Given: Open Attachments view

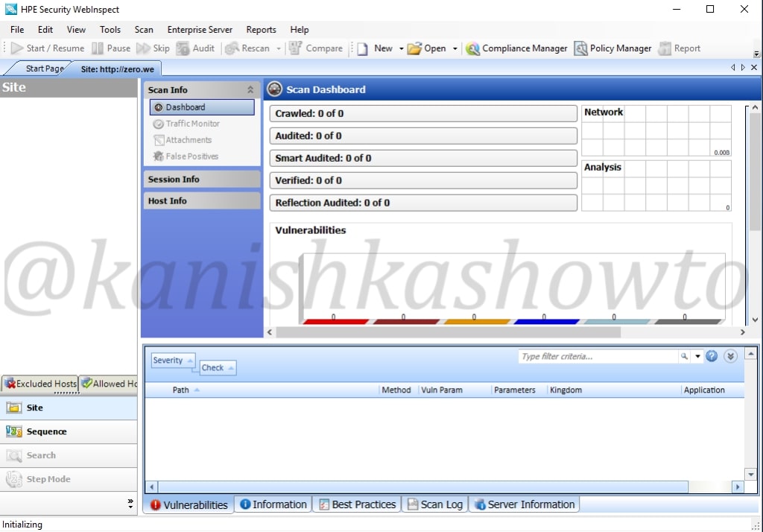Looking at the screenshot, I should 183,140.
